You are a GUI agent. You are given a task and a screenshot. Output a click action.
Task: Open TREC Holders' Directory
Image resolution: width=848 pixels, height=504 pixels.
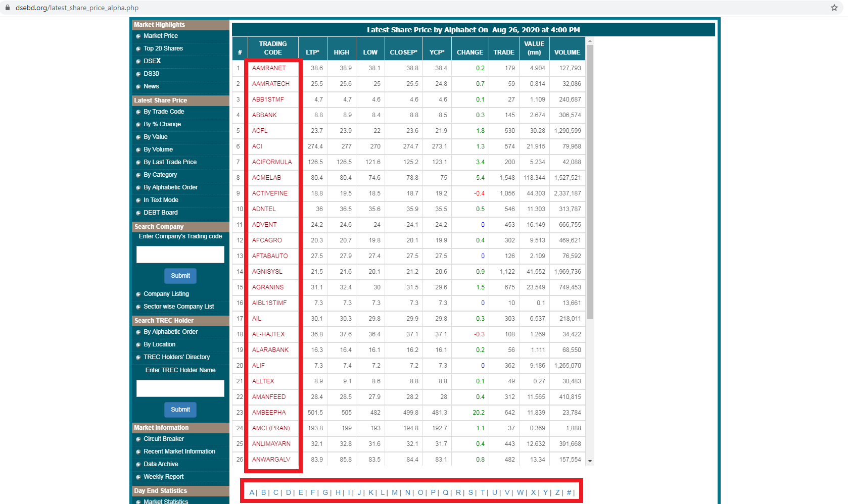click(x=176, y=357)
